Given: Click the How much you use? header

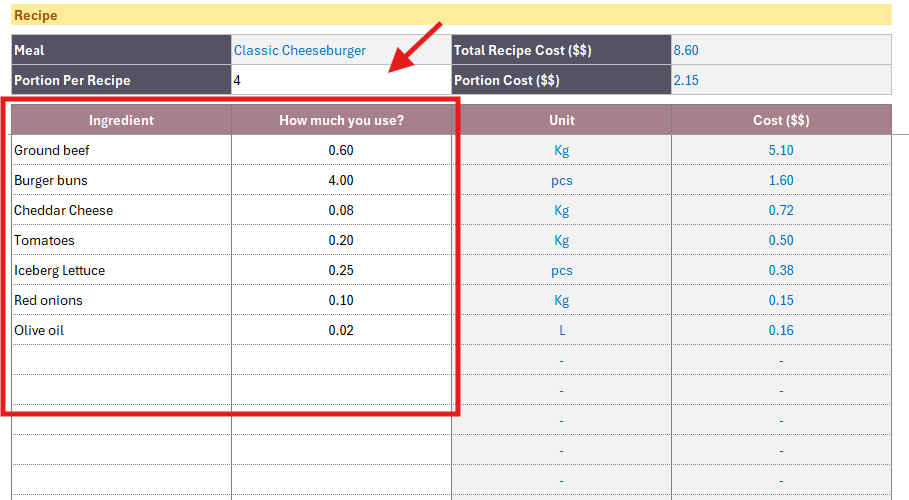Looking at the screenshot, I should pyautogui.click(x=341, y=120).
